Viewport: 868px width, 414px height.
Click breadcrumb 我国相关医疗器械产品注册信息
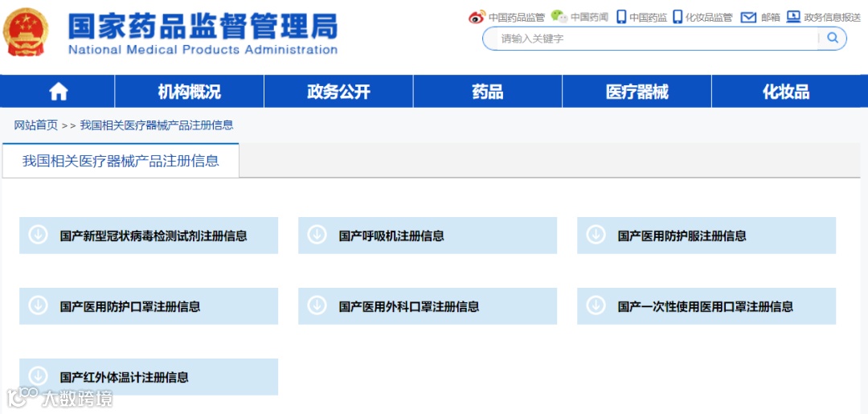[157, 125]
